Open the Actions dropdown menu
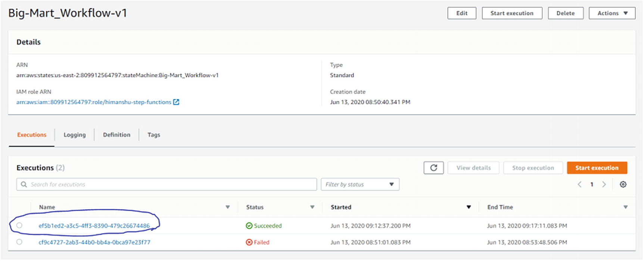 pos(612,13)
